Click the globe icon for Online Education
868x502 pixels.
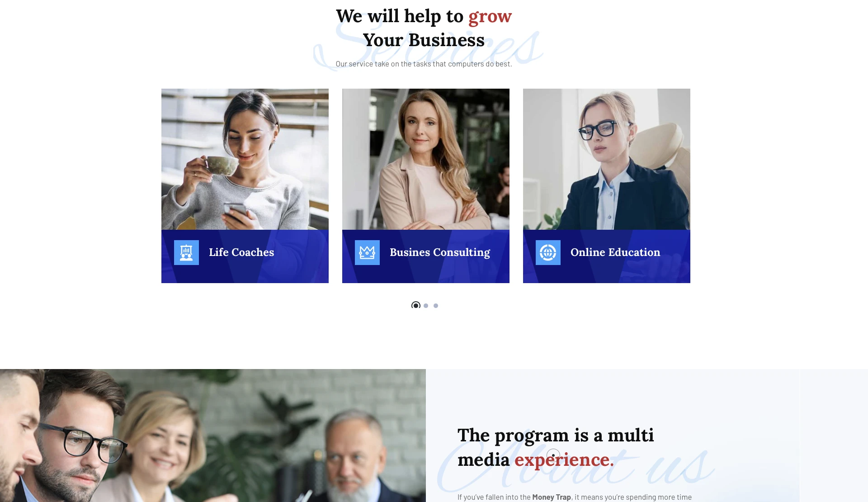tap(548, 252)
